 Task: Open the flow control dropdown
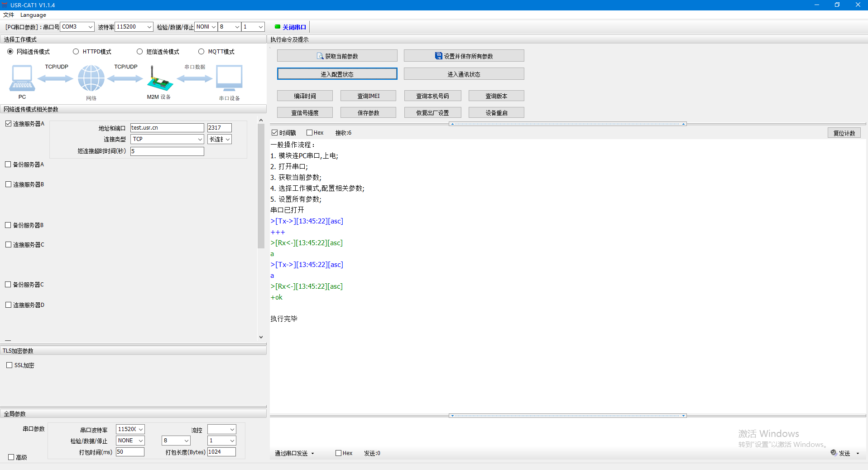click(x=221, y=429)
